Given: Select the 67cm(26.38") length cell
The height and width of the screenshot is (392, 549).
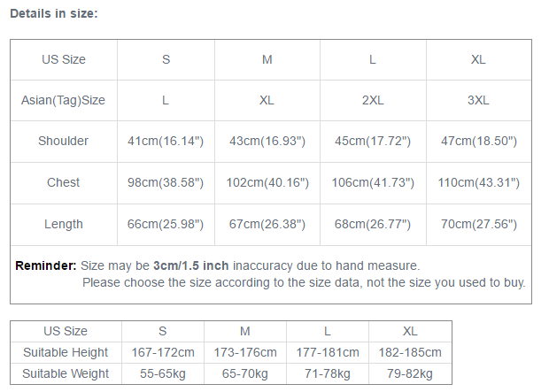Looking at the screenshot, I should click(267, 224).
